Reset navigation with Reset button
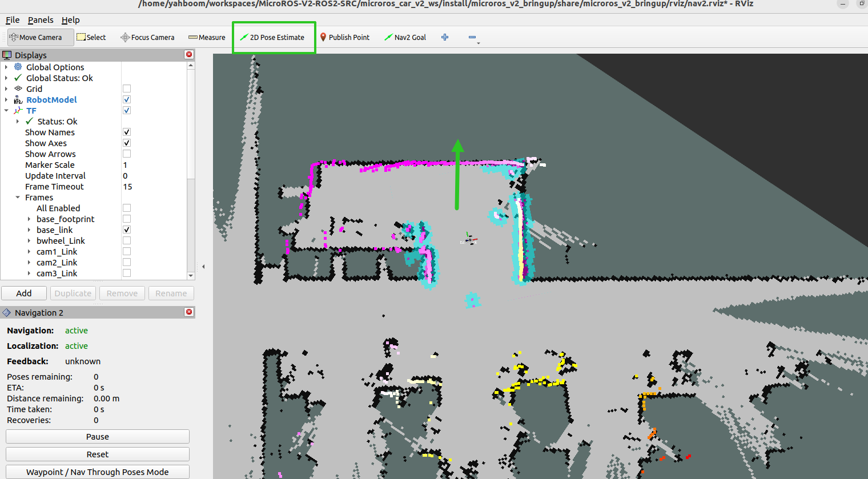This screenshot has width=868, height=479. 98,454
